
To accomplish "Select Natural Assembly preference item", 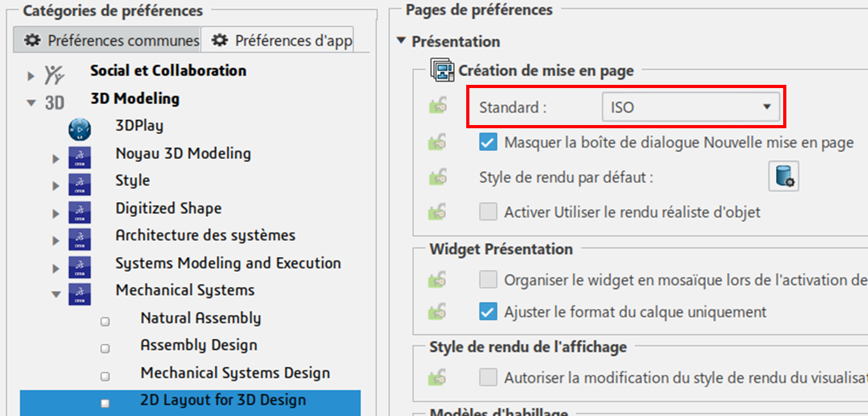I will (200, 318).
